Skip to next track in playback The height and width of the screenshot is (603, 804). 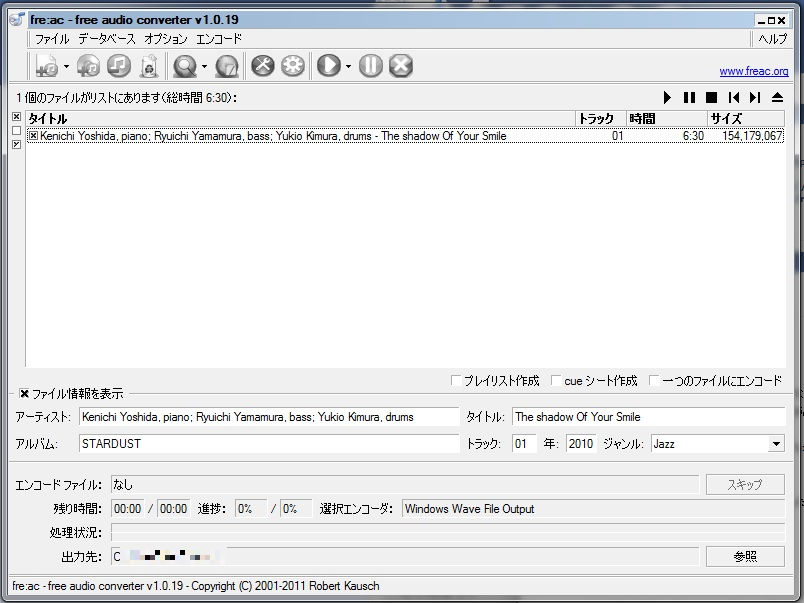(755, 97)
